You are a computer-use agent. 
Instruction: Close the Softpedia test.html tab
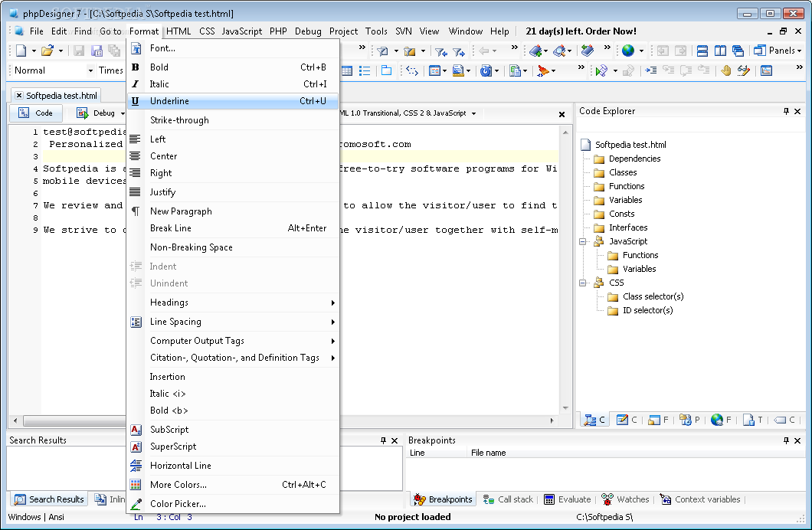tap(18, 95)
